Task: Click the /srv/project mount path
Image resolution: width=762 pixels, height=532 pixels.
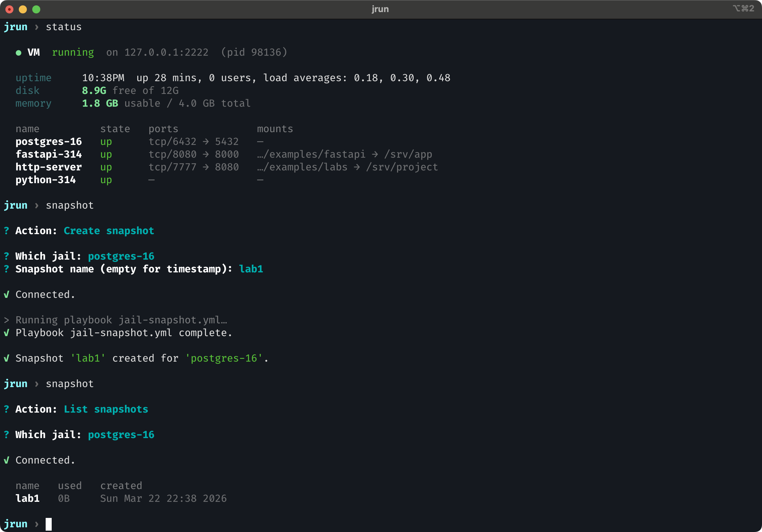Action: pyautogui.click(x=402, y=167)
